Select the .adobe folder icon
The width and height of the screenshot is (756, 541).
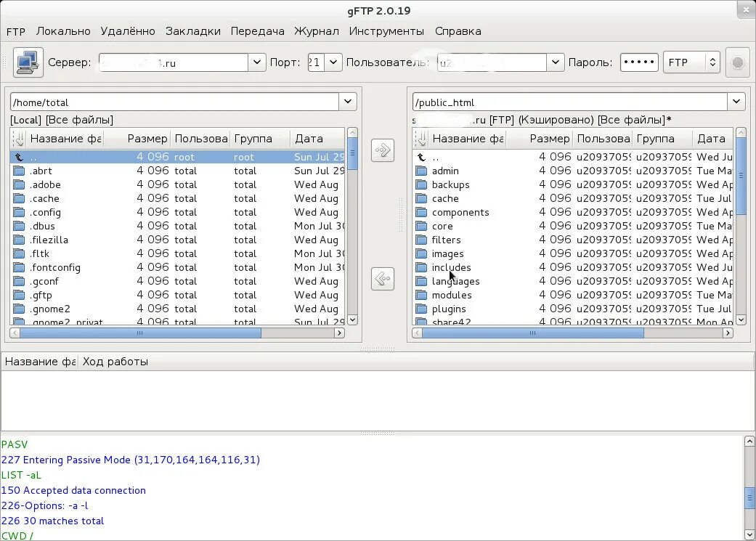click(x=20, y=184)
